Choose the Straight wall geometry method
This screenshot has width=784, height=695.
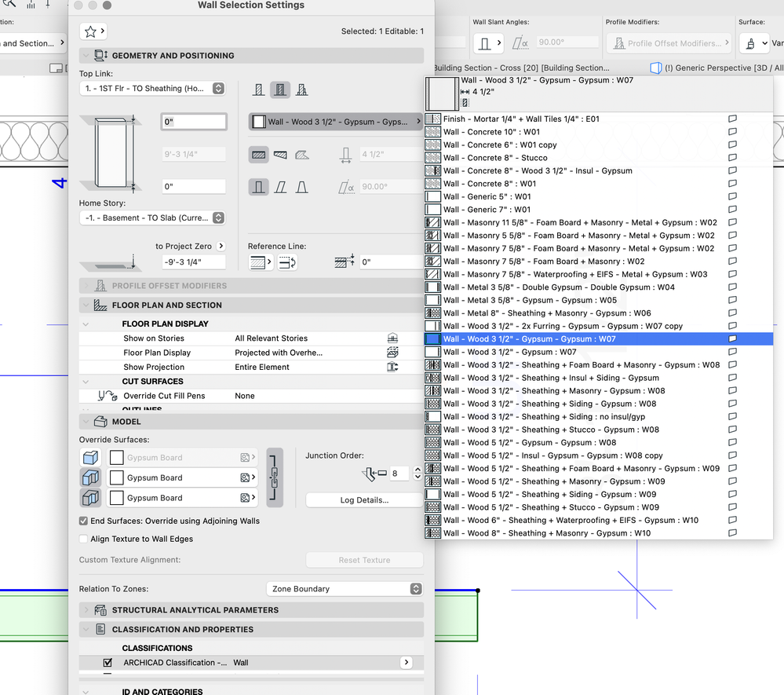pos(258,155)
